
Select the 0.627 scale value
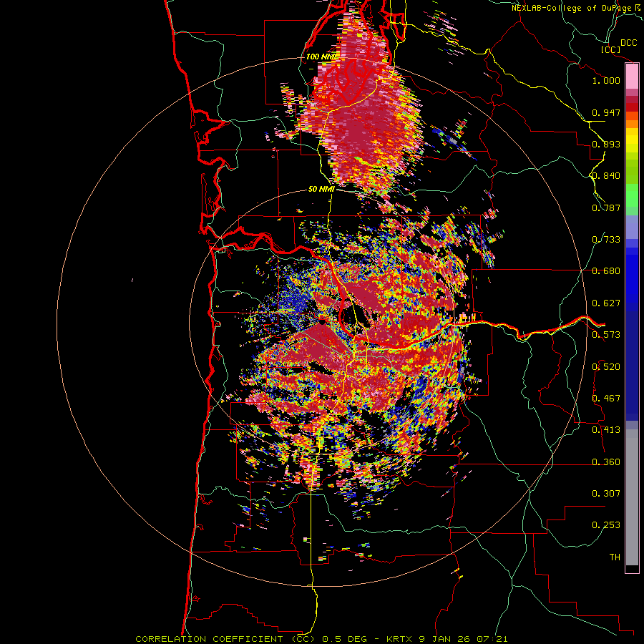click(606, 303)
